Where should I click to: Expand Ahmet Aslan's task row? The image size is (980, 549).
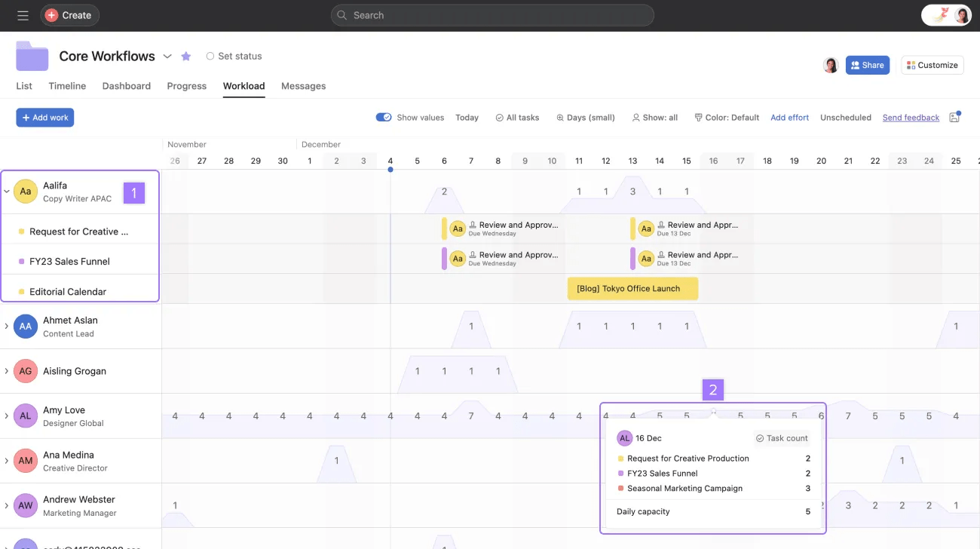[6, 325]
